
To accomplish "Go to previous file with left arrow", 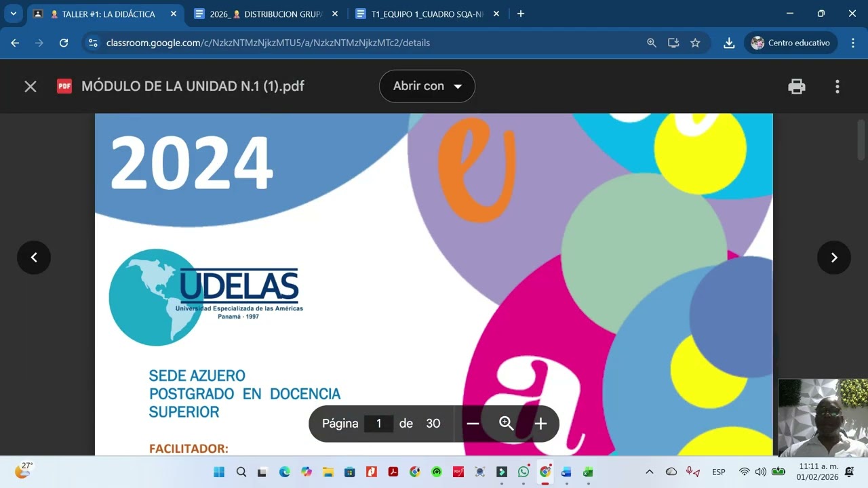I will [x=34, y=258].
